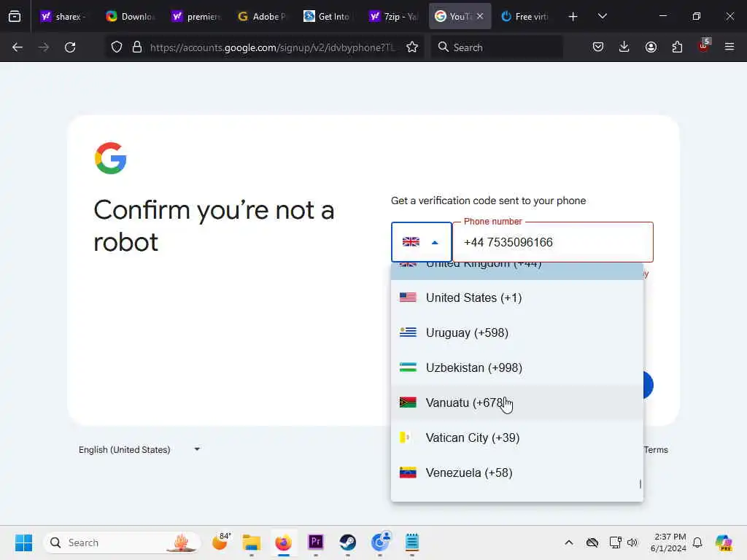Reload the current page

70,47
